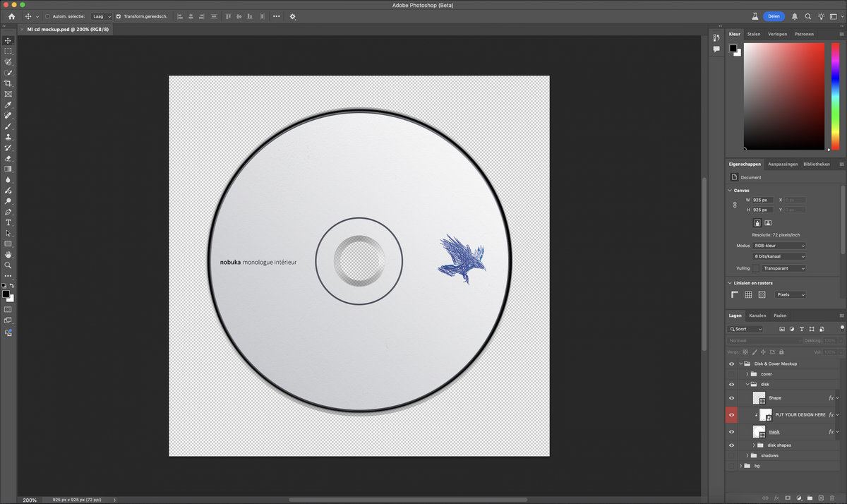Pick the Eyedropper tool
The image size is (847, 504).
pyautogui.click(x=8, y=104)
